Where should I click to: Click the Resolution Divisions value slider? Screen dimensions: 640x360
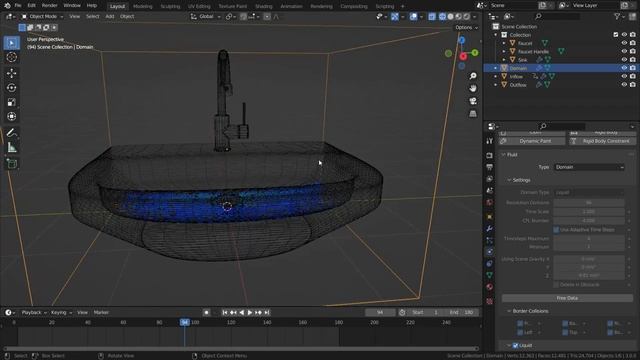click(x=589, y=203)
